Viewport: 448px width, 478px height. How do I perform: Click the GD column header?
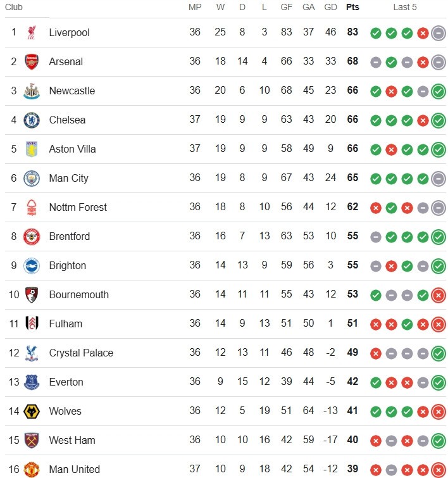[330, 7]
